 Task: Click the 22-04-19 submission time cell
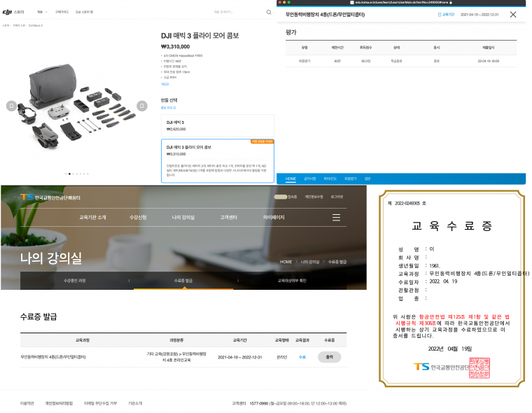click(488, 61)
